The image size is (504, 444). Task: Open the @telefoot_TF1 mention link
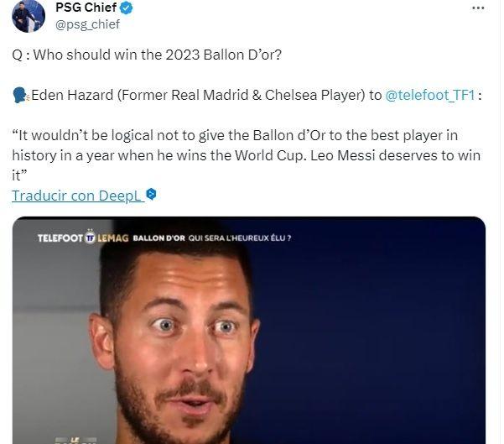430,95
